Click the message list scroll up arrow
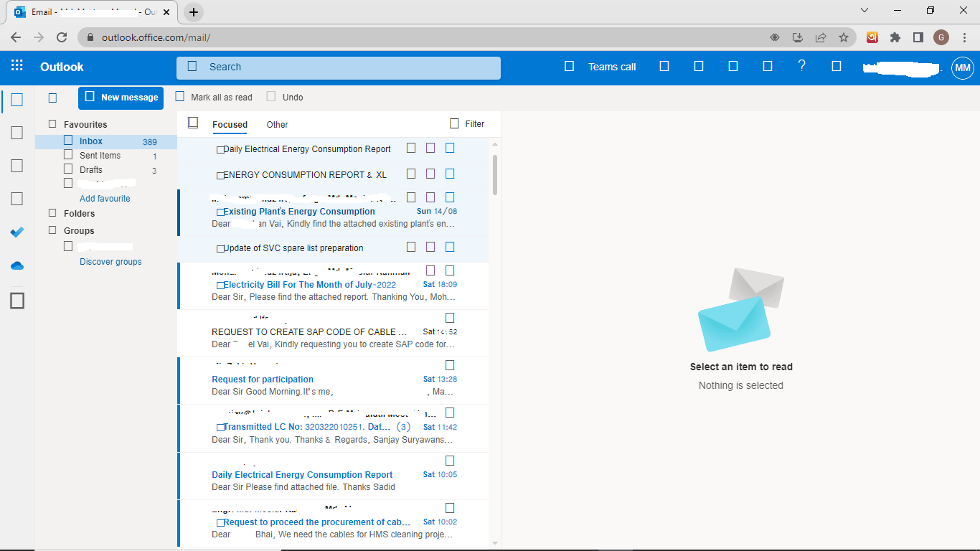980x551 pixels. (x=495, y=144)
